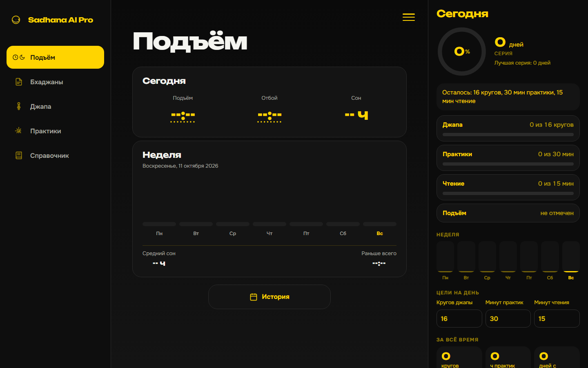
Task: Go to the Джапа section
Action: coord(55,106)
